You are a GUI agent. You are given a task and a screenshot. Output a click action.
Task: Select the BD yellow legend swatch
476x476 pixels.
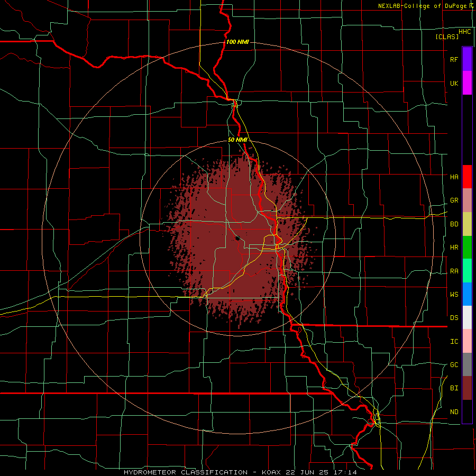(467, 224)
